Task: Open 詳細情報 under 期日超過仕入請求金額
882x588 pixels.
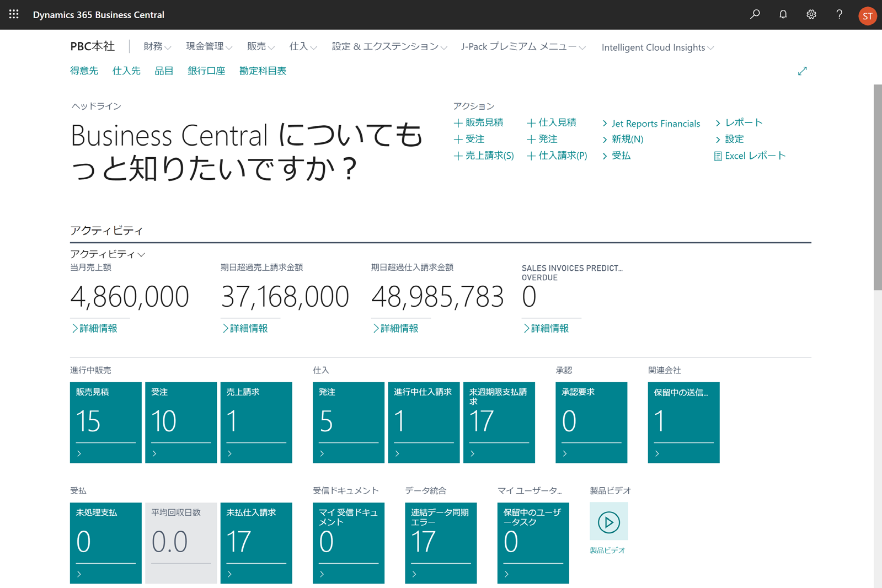Action: point(395,328)
